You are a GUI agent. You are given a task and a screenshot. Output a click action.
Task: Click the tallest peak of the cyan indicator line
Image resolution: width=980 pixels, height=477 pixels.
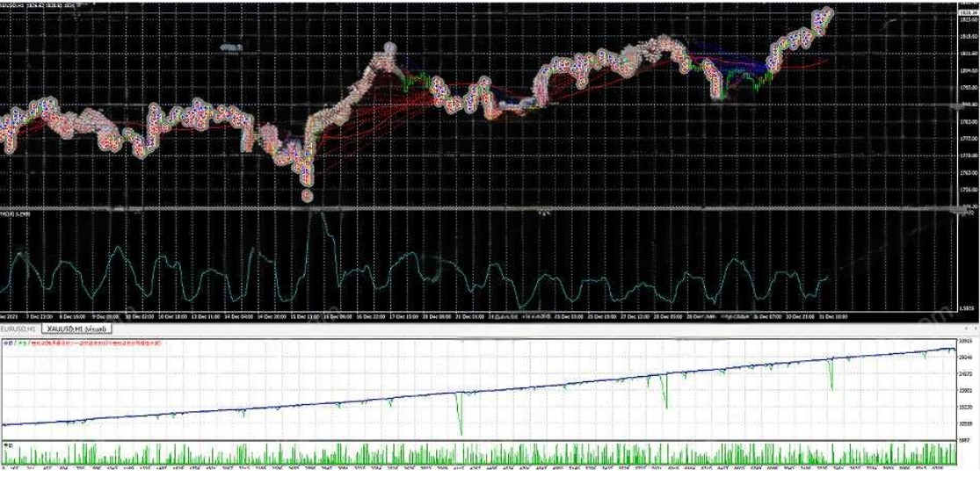pyautogui.click(x=317, y=214)
